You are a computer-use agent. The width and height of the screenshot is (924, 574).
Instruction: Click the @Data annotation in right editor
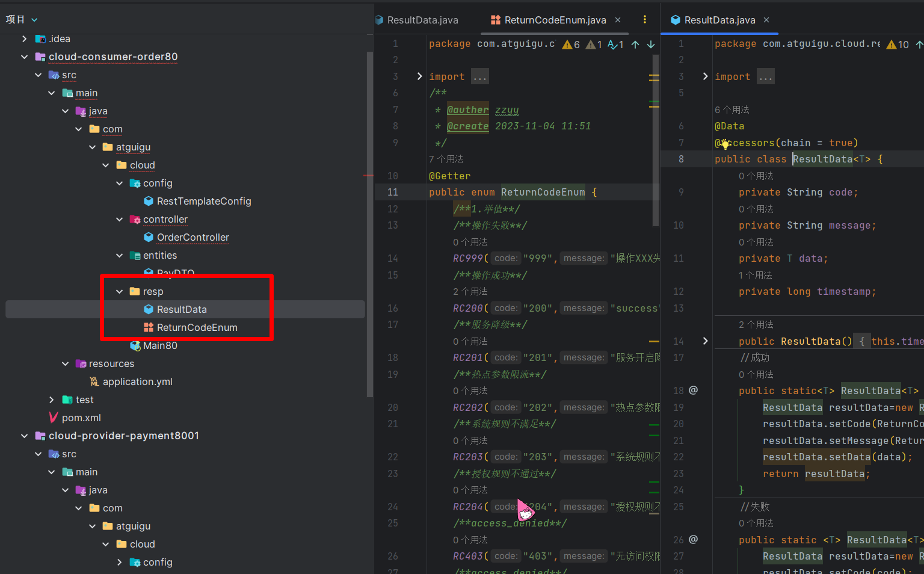click(729, 126)
